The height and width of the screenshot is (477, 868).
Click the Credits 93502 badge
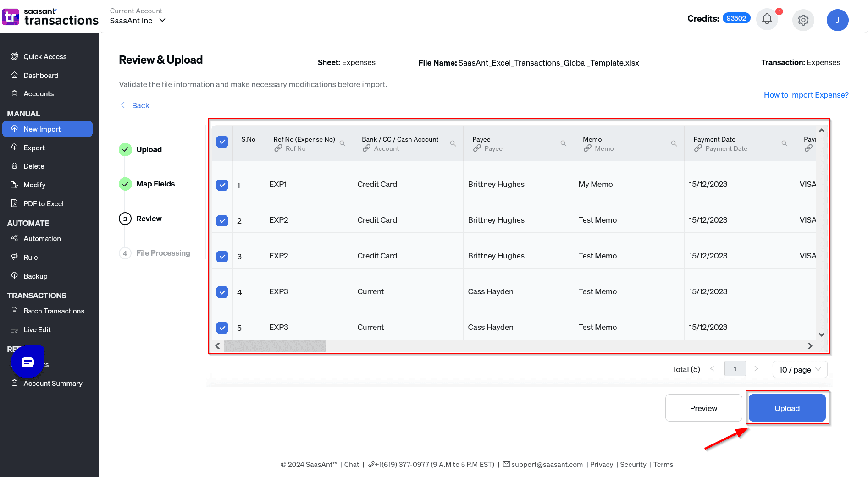click(736, 18)
